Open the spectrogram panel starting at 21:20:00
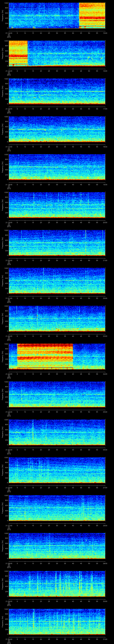This screenshot has width=114, height=644. 57,243
